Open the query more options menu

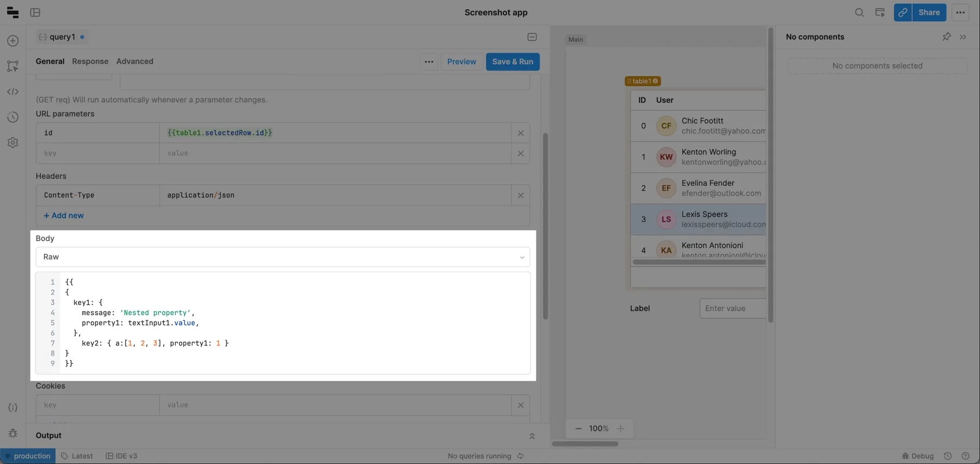(x=429, y=61)
